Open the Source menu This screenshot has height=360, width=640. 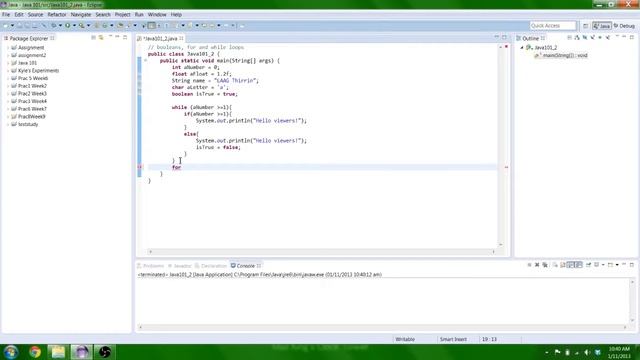tap(35, 15)
